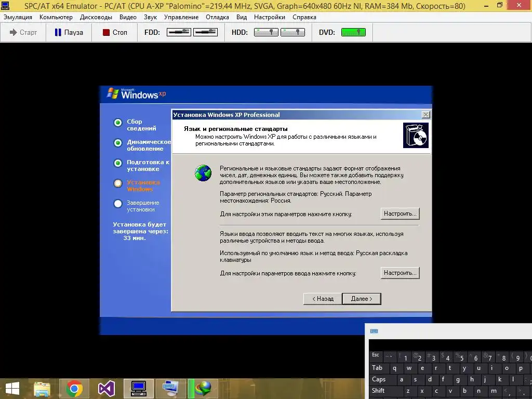Click the second HDD drive icon
Viewport: 532px width, 399px height.
pyautogui.click(x=292, y=32)
